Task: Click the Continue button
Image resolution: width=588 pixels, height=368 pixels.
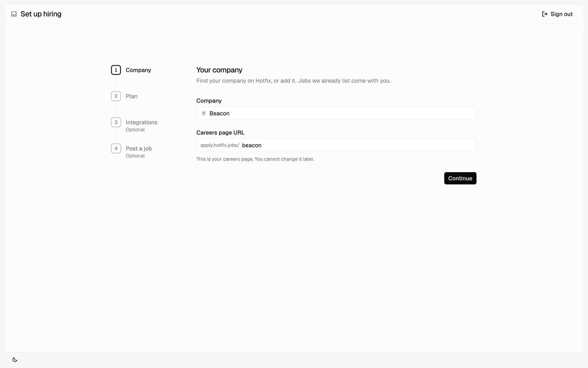Action: point(460,178)
